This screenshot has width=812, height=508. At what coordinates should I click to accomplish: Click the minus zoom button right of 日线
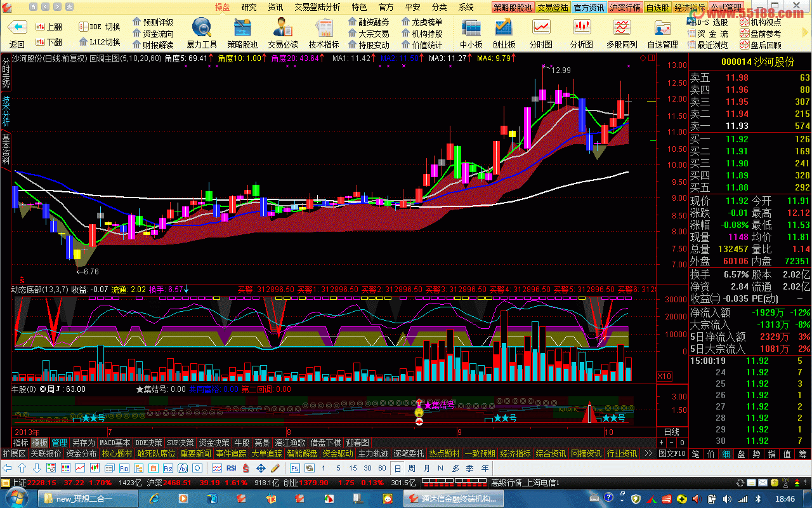pyautogui.click(x=672, y=443)
